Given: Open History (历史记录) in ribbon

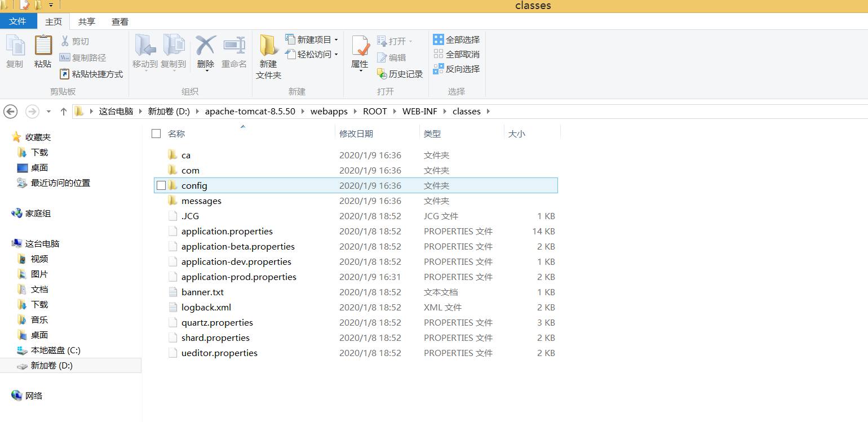Looking at the screenshot, I should 400,74.
